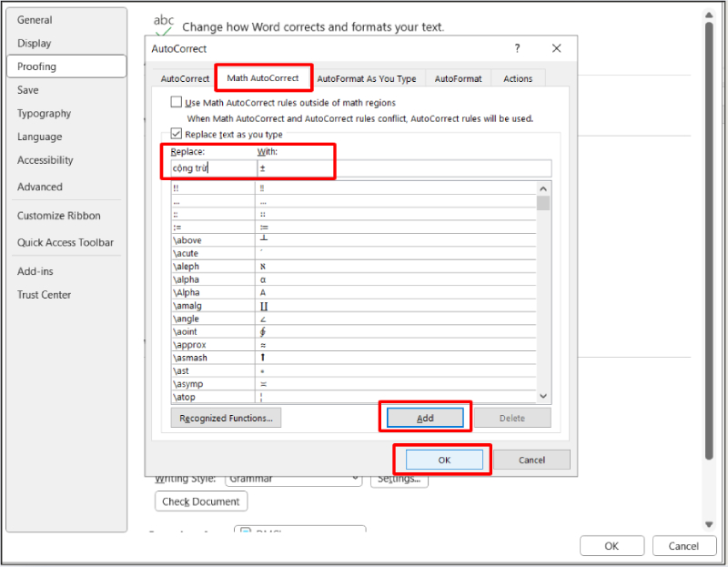
Task: Toggle the Replace text as you type checkbox
Action: [177, 134]
